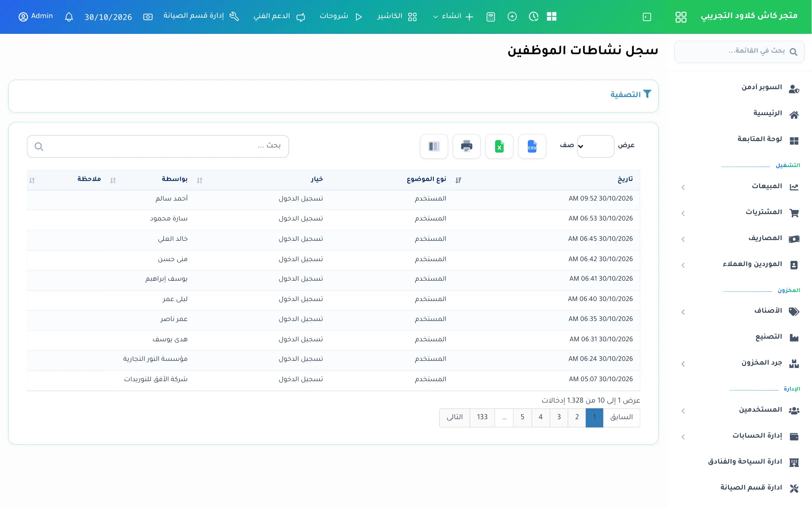The image size is (812, 508).
Task: Open الكاشير from the top menu
Action: coord(397,17)
